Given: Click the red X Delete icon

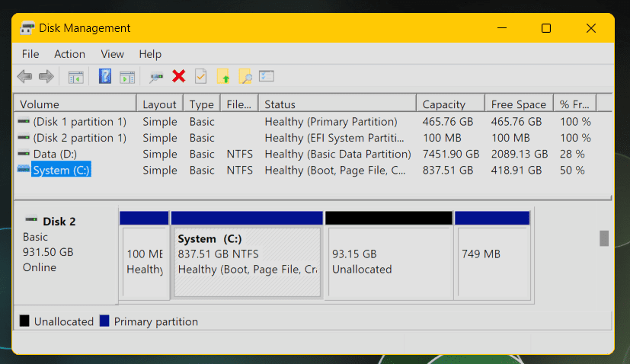Looking at the screenshot, I should tap(179, 76).
